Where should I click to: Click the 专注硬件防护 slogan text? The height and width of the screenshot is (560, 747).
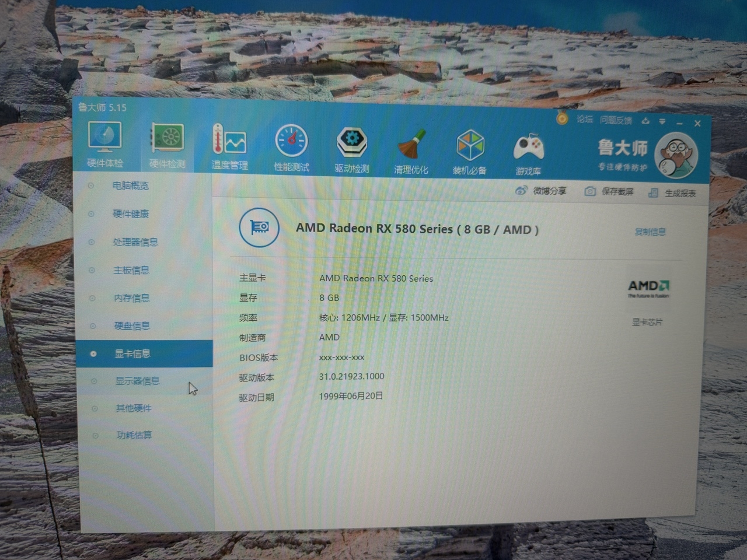[x=622, y=167]
